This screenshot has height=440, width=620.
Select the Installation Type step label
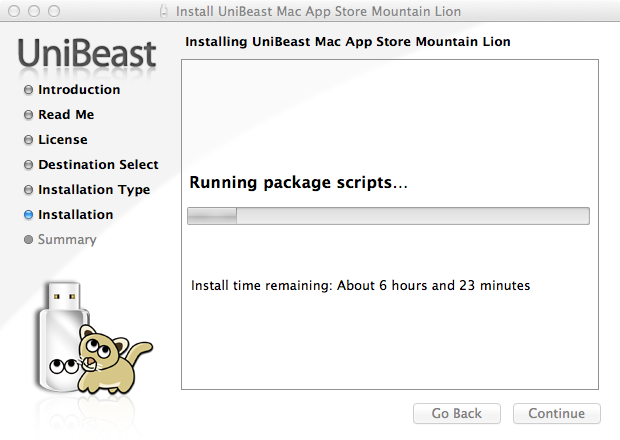[94, 190]
